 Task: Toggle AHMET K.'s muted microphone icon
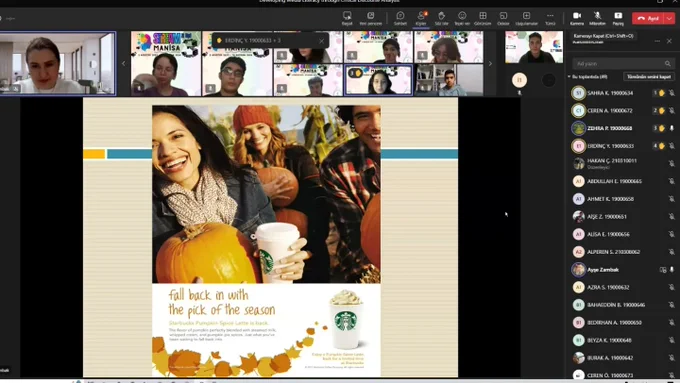[672, 199]
